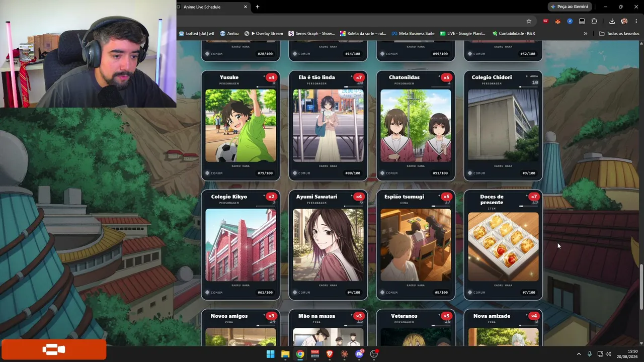The image size is (644, 362).
Task: Select the Colegio Chidori card
Action: click(503, 126)
